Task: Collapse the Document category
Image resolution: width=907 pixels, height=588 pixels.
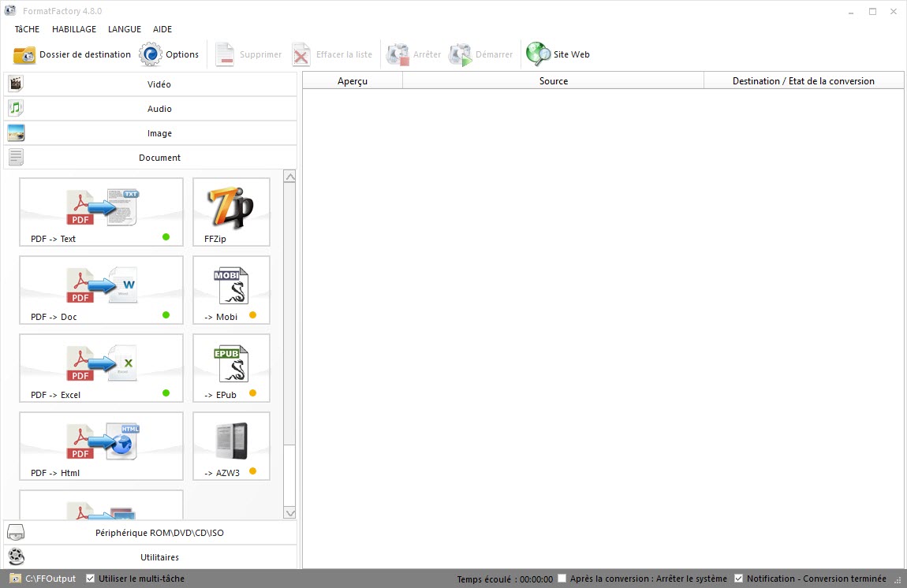Action: click(x=151, y=158)
